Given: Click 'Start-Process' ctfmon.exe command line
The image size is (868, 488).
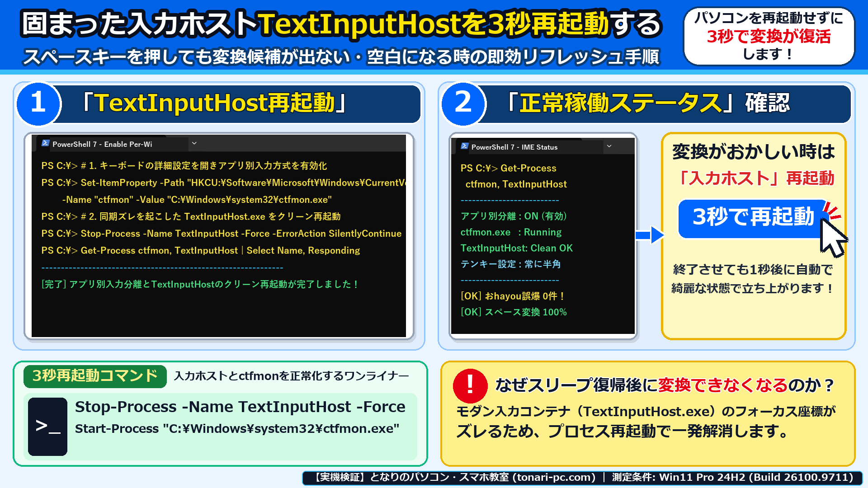Looking at the screenshot, I should (x=237, y=428).
